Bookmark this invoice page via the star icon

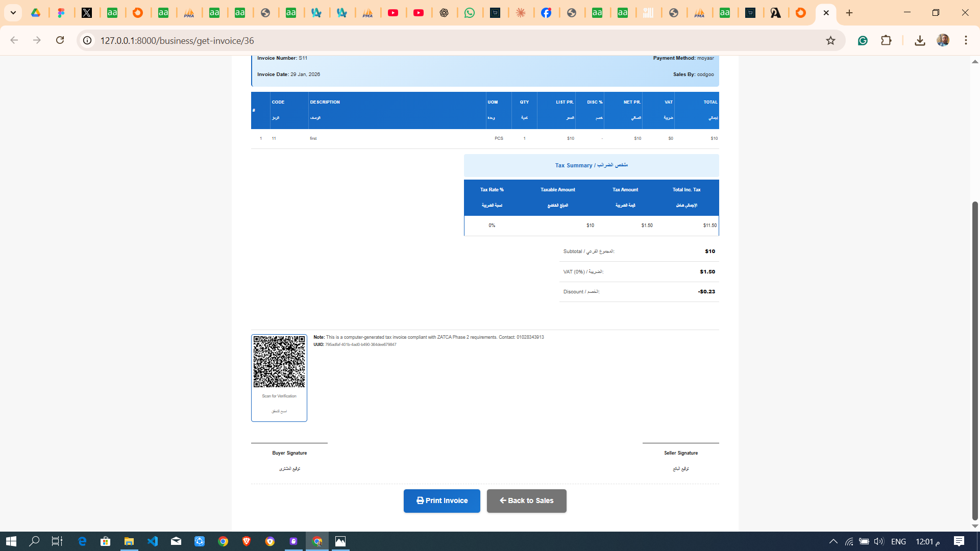tap(830, 40)
